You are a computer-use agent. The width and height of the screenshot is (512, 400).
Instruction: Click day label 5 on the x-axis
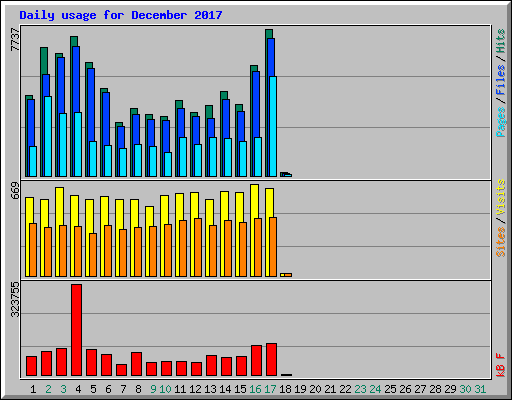[93, 389]
